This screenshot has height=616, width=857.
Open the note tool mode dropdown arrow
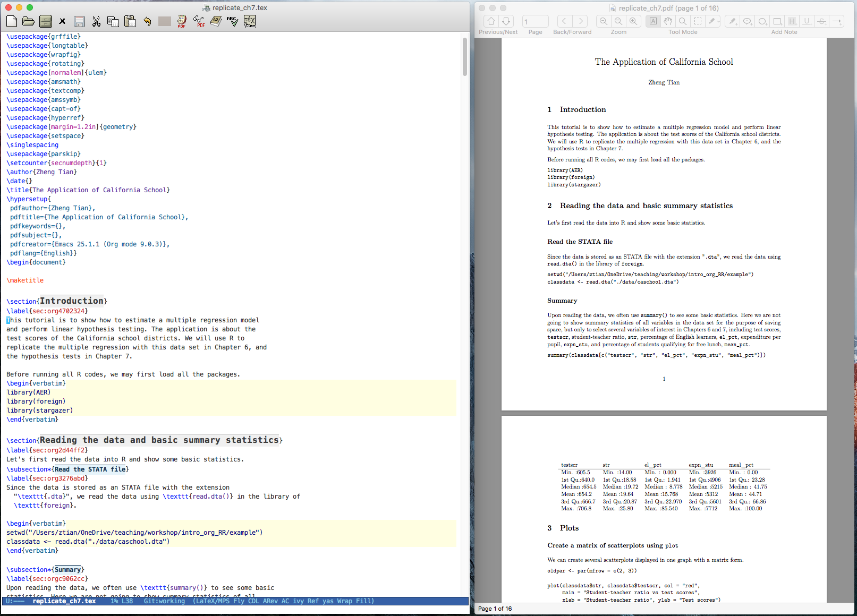click(718, 21)
